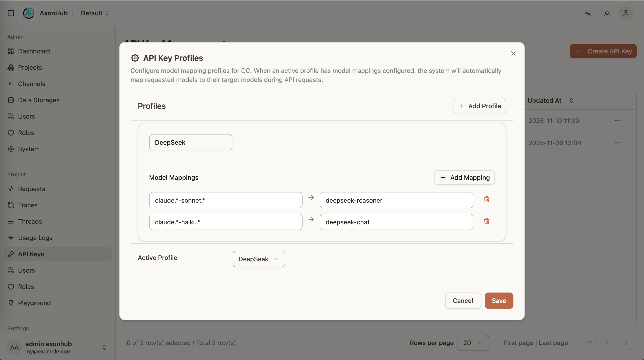644x360 pixels.
Task: Sort by Updated At column
Action: pos(550,101)
